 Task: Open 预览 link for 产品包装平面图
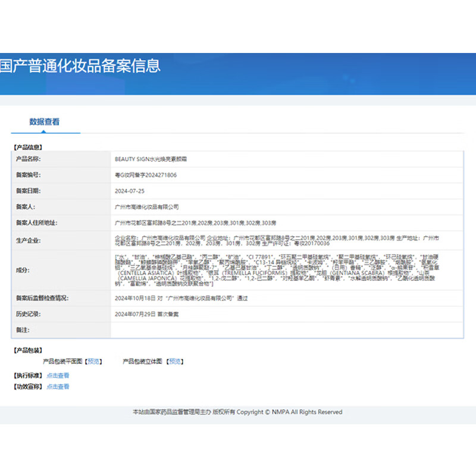[94, 361]
